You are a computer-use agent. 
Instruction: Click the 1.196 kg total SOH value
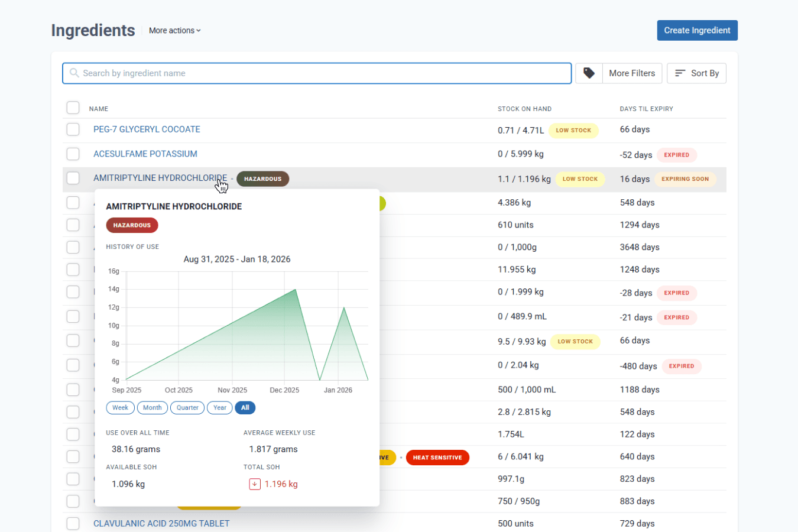point(281,484)
